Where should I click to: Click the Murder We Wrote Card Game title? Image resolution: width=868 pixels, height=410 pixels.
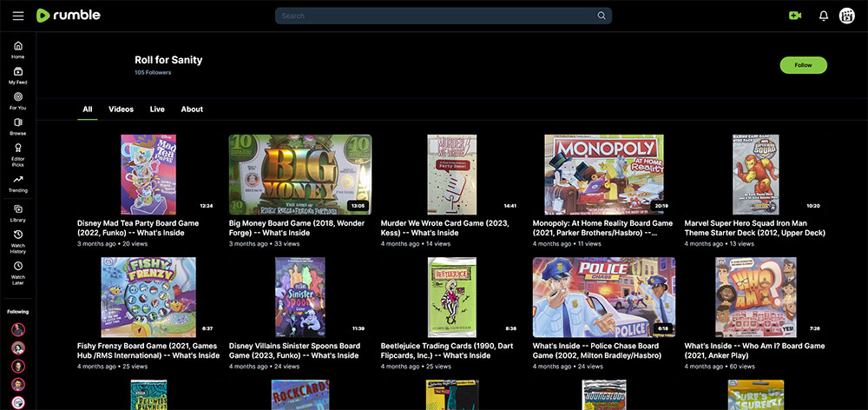(x=444, y=228)
